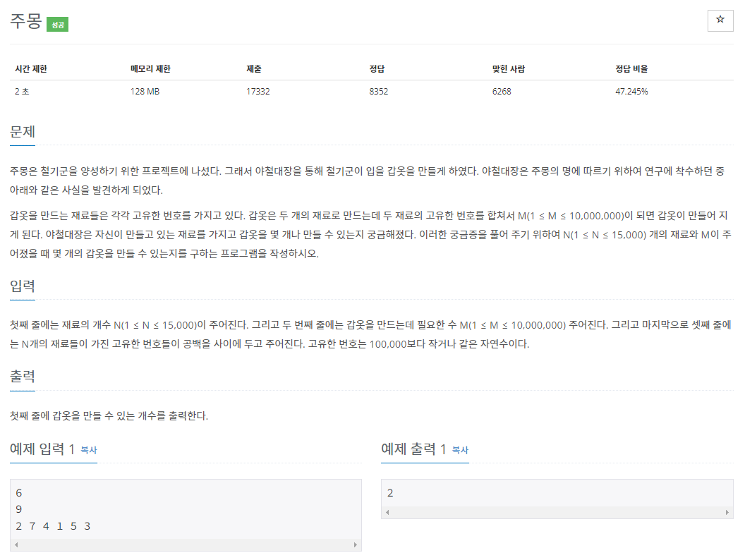Click the submissions count 17332
This screenshot has height=560, width=745.
point(258,91)
